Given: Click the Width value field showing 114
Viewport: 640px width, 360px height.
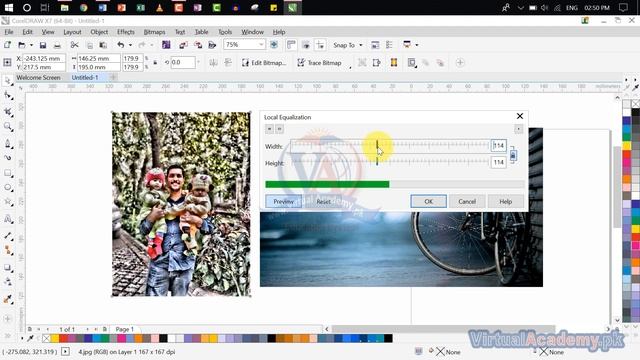Looking at the screenshot, I should (x=498, y=145).
